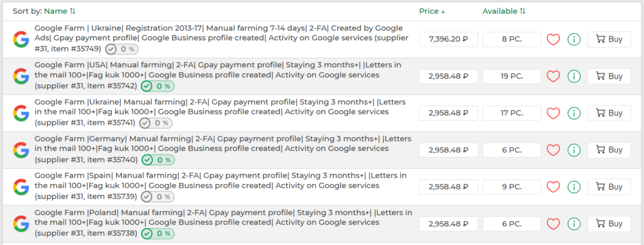Click heart icon on Ukraine item #35741
The width and height of the screenshot is (644, 245).
(x=553, y=113)
